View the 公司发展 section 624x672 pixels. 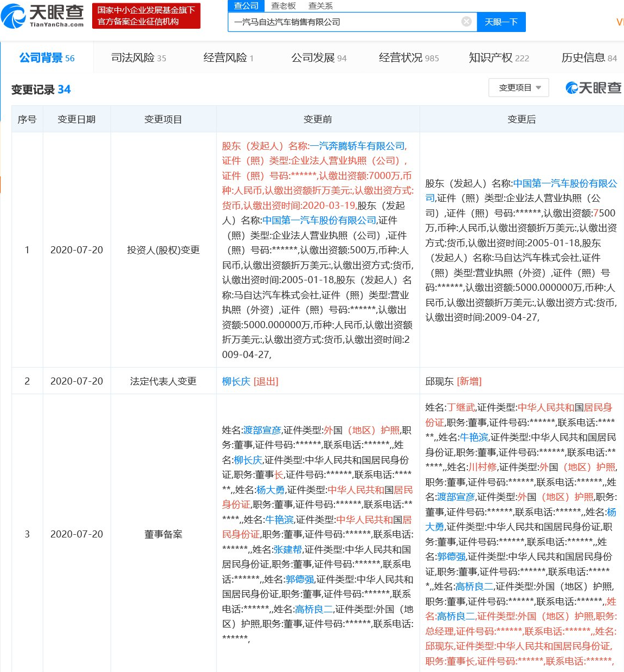pyautogui.click(x=312, y=56)
